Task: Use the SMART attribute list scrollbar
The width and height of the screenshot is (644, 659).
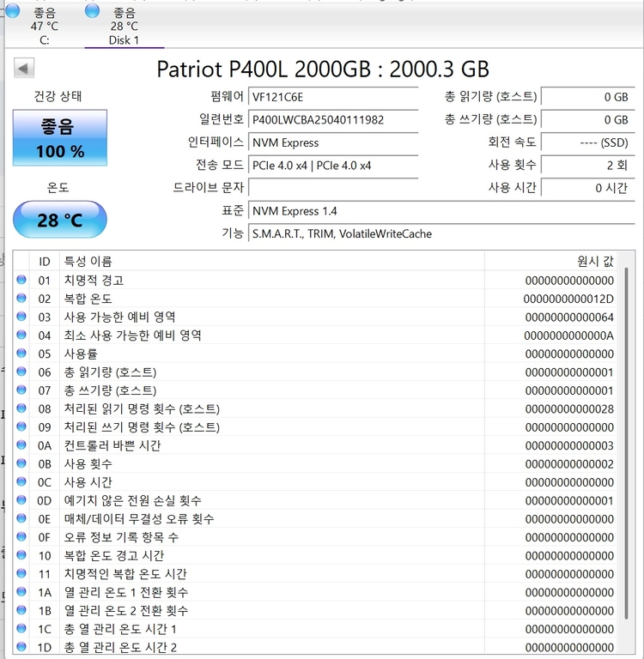Action: pos(626,444)
